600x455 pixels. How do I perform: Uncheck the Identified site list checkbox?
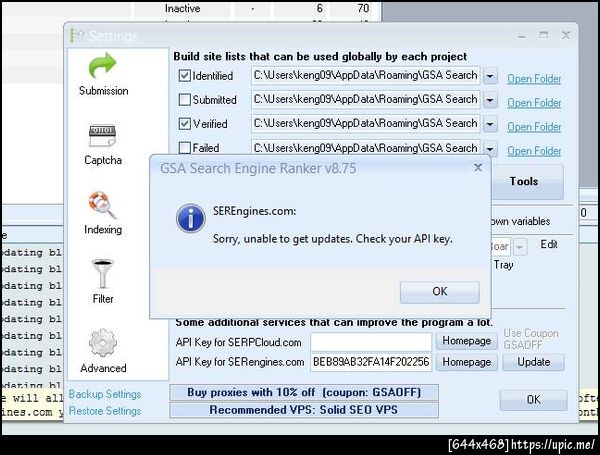(x=184, y=76)
